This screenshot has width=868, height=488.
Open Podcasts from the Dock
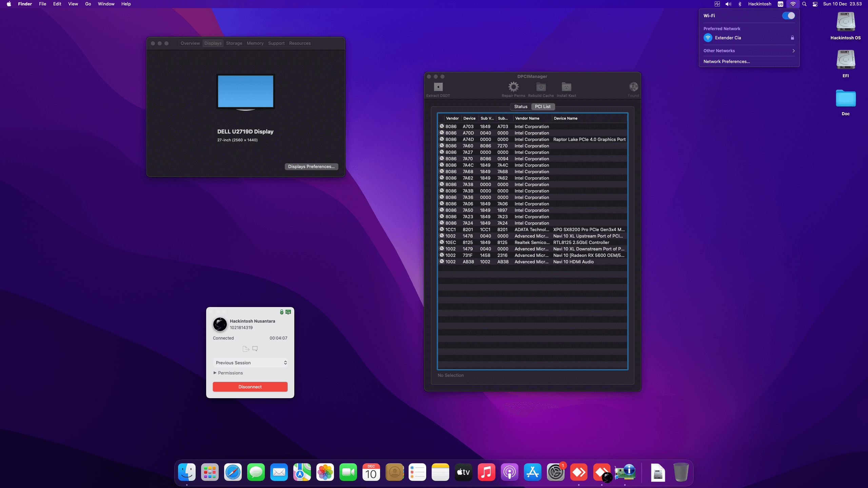pyautogui.click(x=510, y=472)
